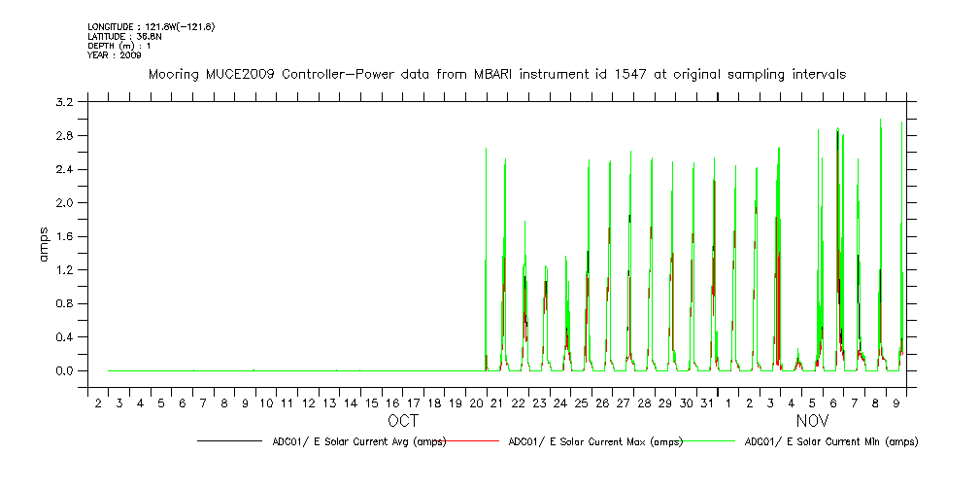Select the LONGITUDE header line
980x490 pixels.
tap(151, 26)
